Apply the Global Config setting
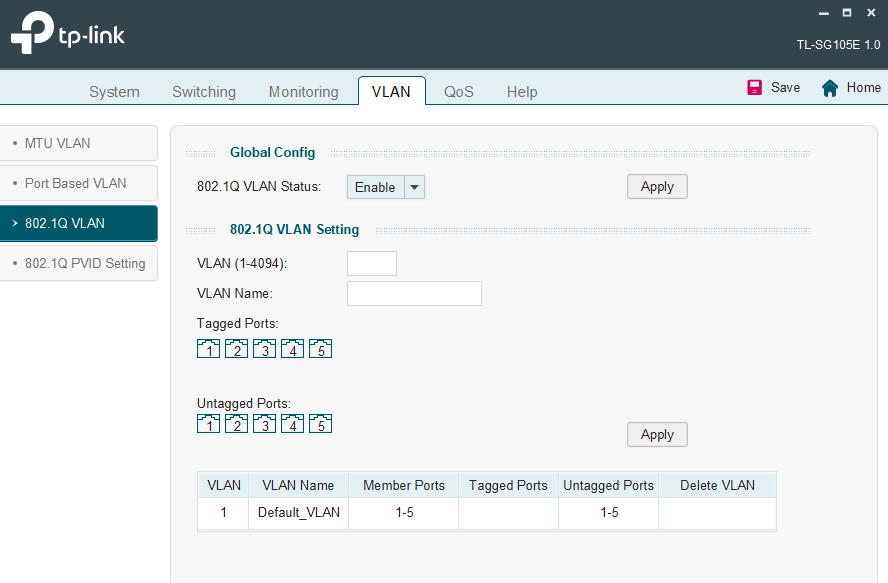Screen dimensions: 888x583 pyautogui.click(x=657, y=187)
